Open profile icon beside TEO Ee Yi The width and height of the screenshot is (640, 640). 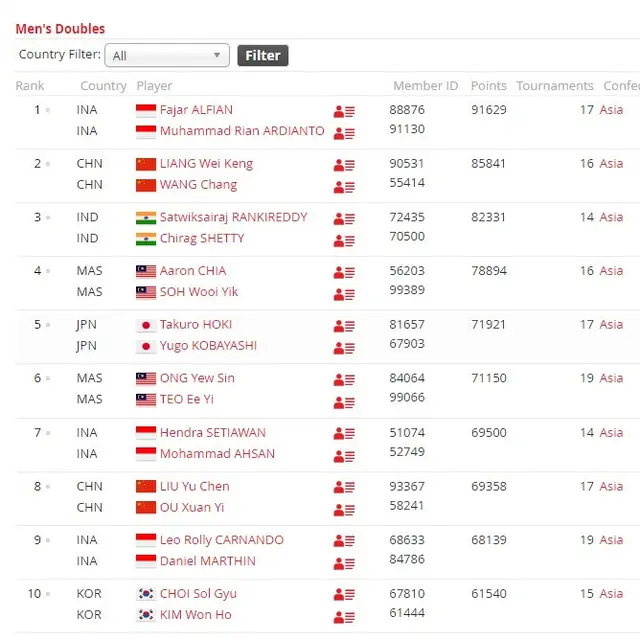click(344, 402)
